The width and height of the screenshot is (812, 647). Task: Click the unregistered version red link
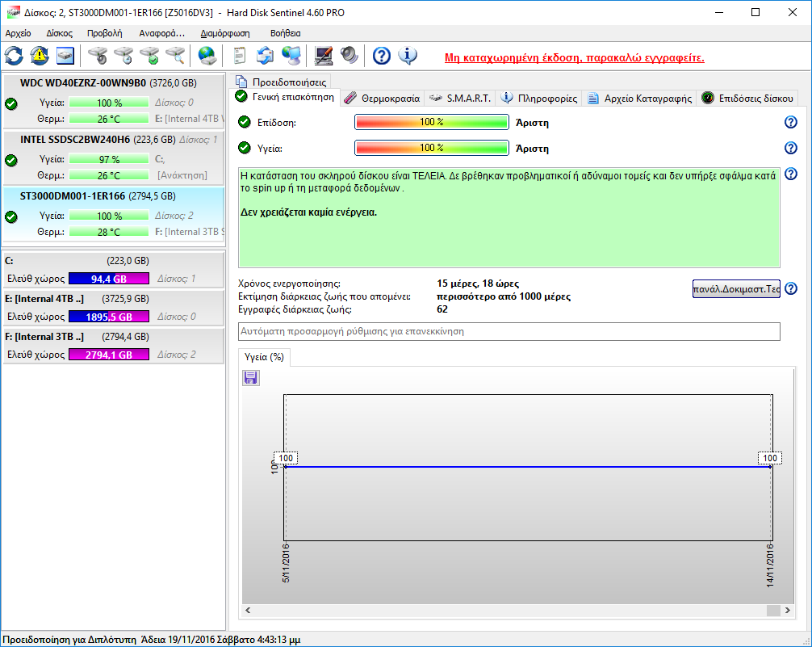click(x=575, y=58)
